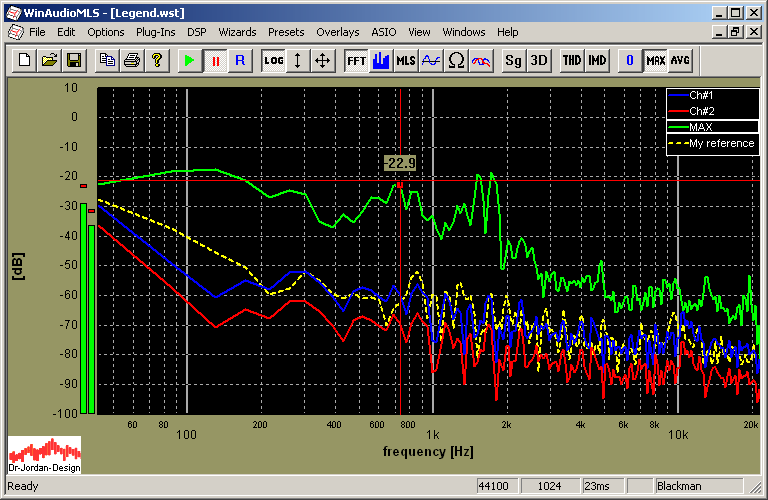The image size is (768, 500).
Task: Toggle AVG averaging mode
Action: 681,60
